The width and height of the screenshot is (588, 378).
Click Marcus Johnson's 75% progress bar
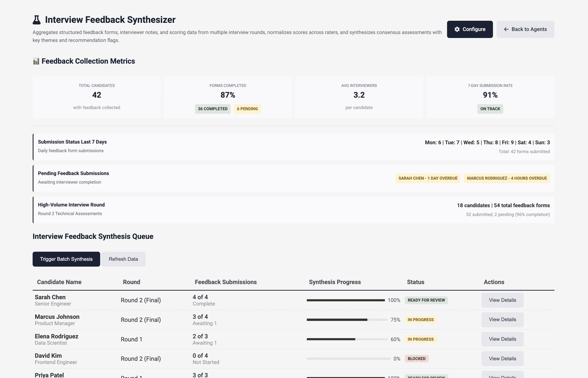click(x=346, y=320)
